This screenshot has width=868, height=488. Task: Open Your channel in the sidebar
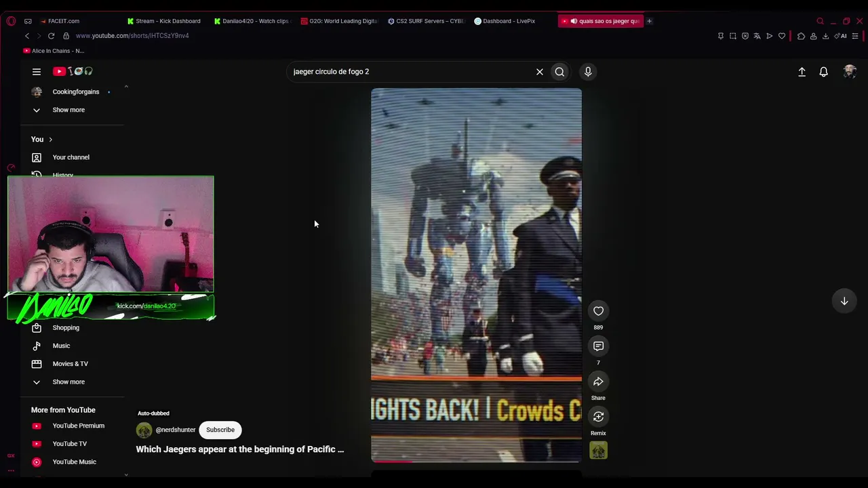(x=71, y=157)
